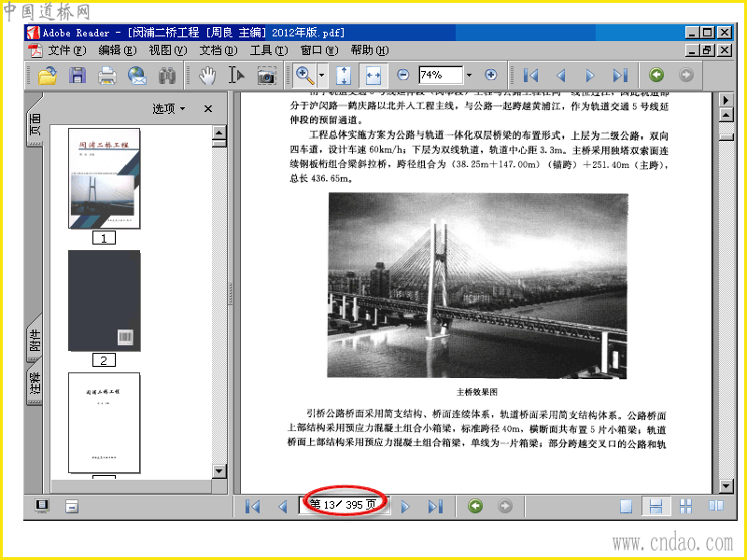Click the page number field 第13/395页

tap(344, 505)
